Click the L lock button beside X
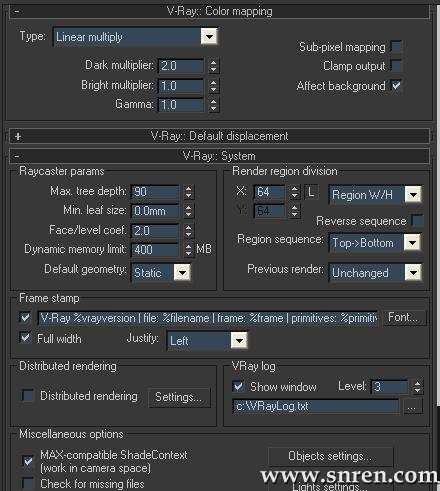Screen dimensions: 440x491 point(311,192)
